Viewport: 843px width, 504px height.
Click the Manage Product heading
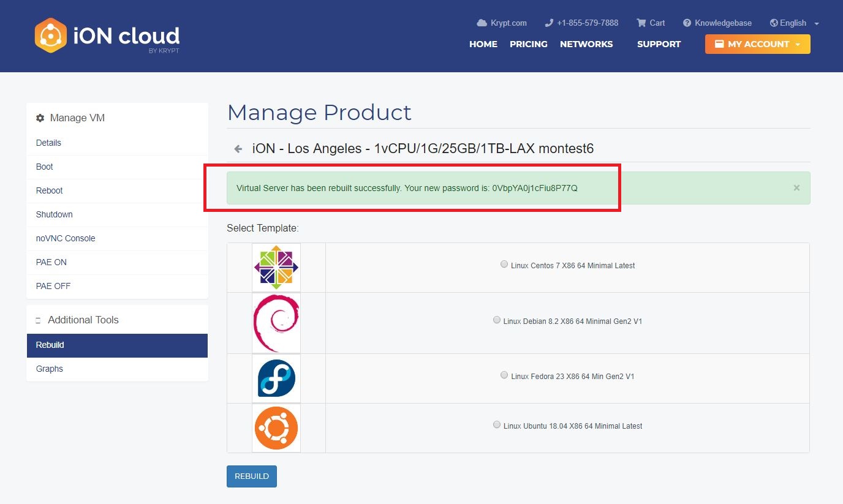[319, 113]
